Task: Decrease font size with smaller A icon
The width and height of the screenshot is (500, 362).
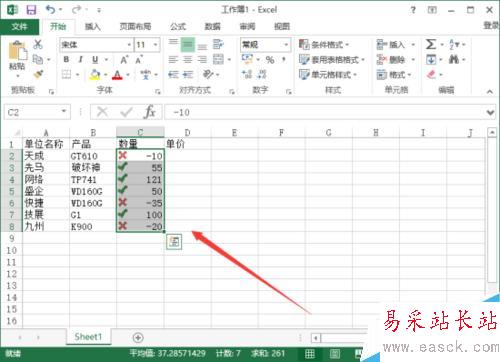Action: click(139, 60)
